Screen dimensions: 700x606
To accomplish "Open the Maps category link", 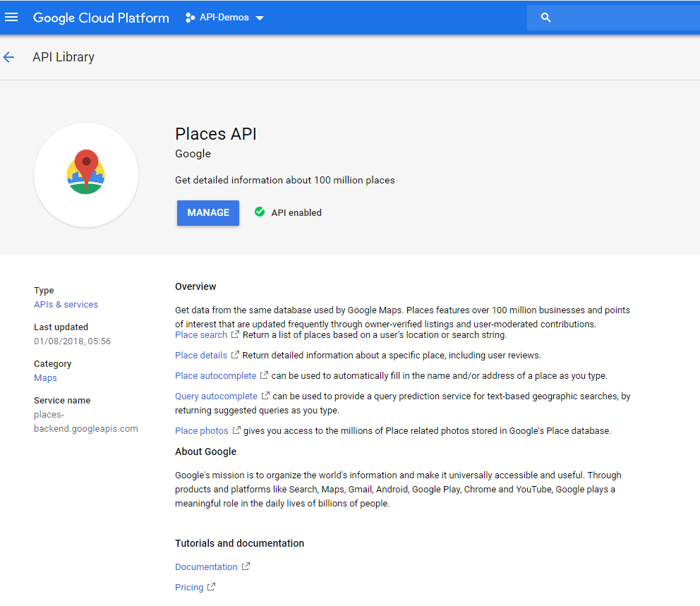I will [x=45, y=378].
